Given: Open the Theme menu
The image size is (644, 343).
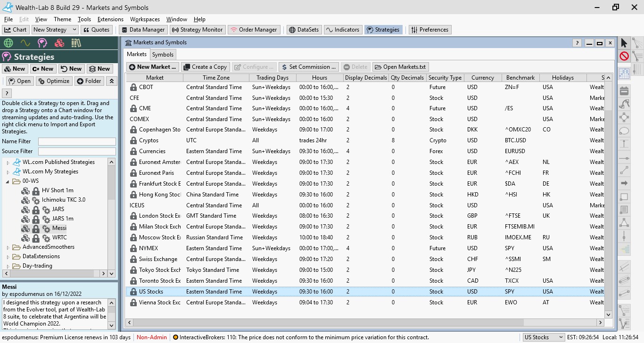Looking at the screenshot, I should click(62, 19).
